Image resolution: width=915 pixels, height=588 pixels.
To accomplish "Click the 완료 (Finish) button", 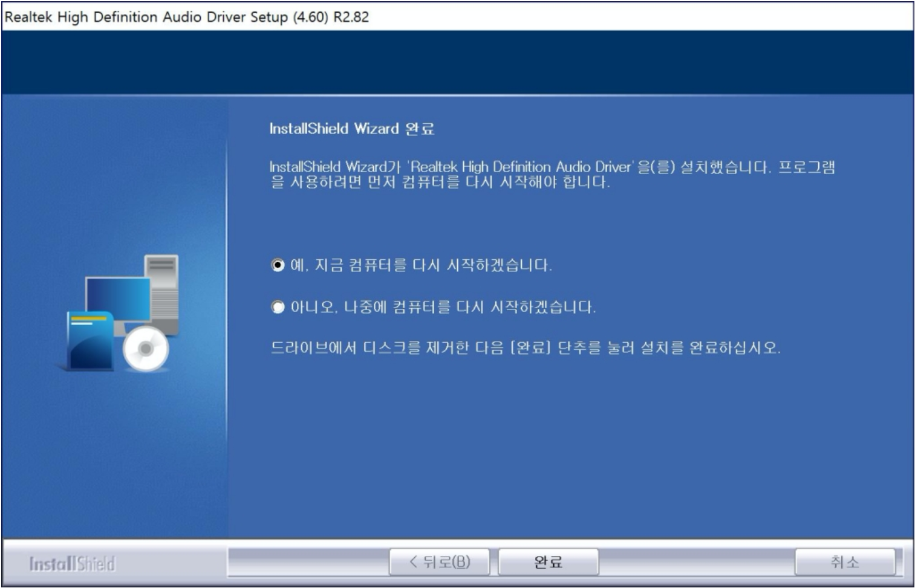I will 548,562.
